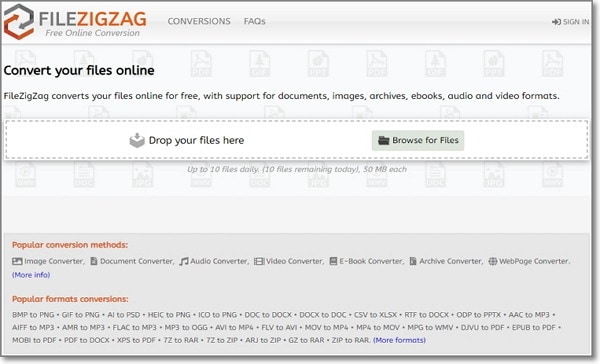This screenshot has width=600, height=364.
Task: Select MPG to WMV conversion
Action: (430, 327)
